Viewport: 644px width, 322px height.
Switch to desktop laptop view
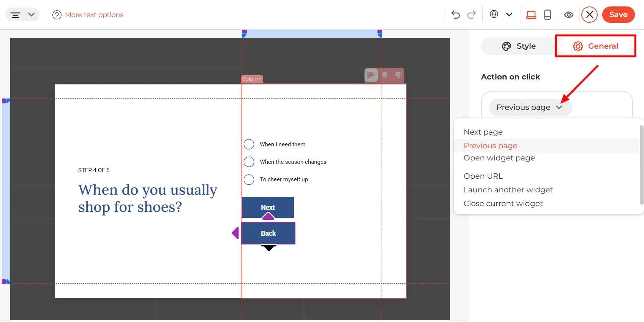pos(531,15)
